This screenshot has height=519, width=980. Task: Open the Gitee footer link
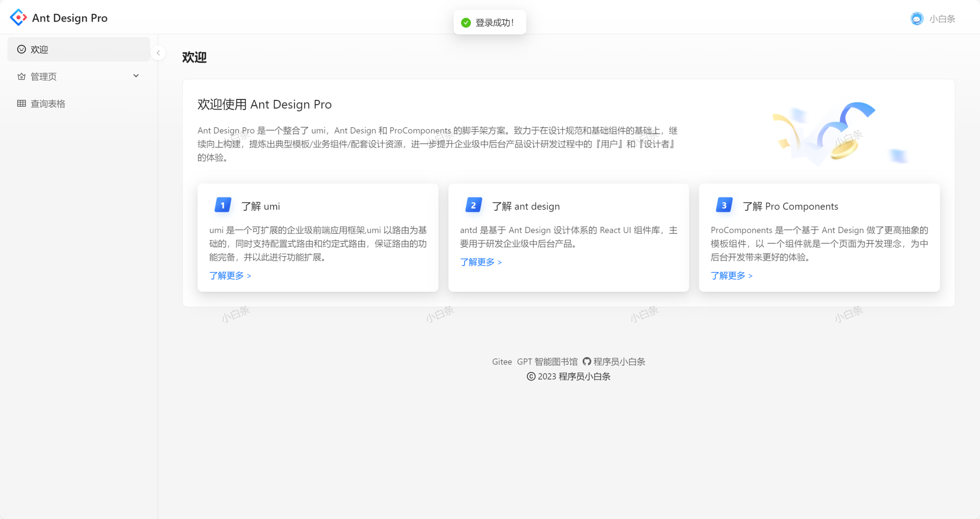(502, 361)
